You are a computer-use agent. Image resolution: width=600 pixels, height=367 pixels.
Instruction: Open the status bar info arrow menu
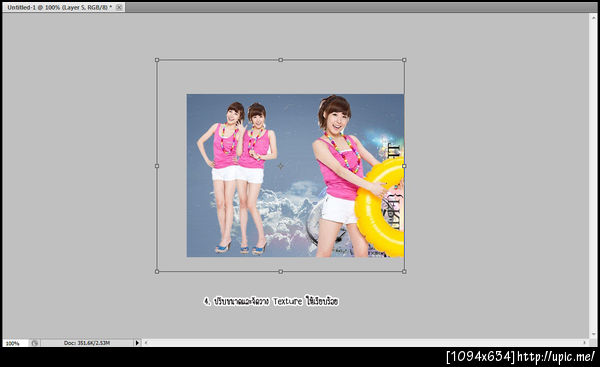click(137, 343)
